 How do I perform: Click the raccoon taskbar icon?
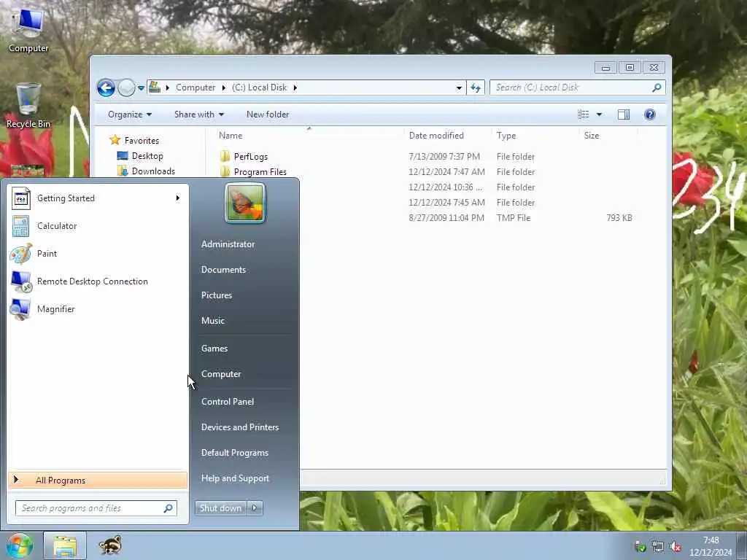[110, 545]
